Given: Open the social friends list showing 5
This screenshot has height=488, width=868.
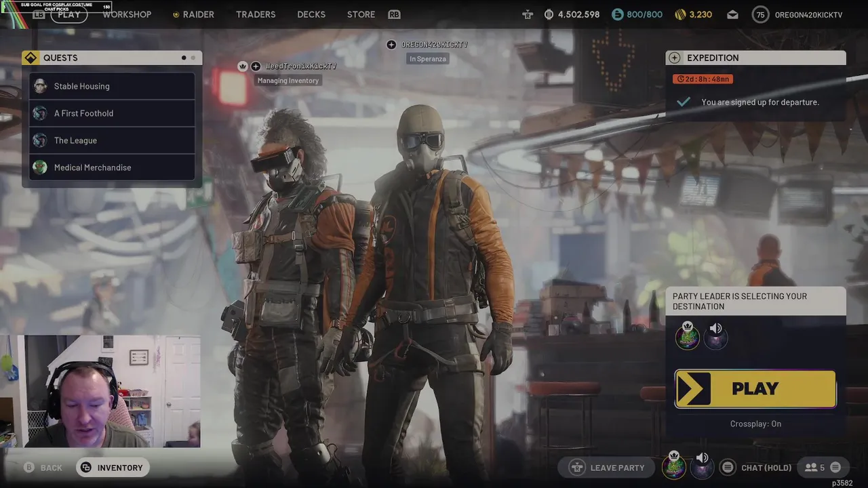Looking at the screenshot, I should tap(814, 468).
